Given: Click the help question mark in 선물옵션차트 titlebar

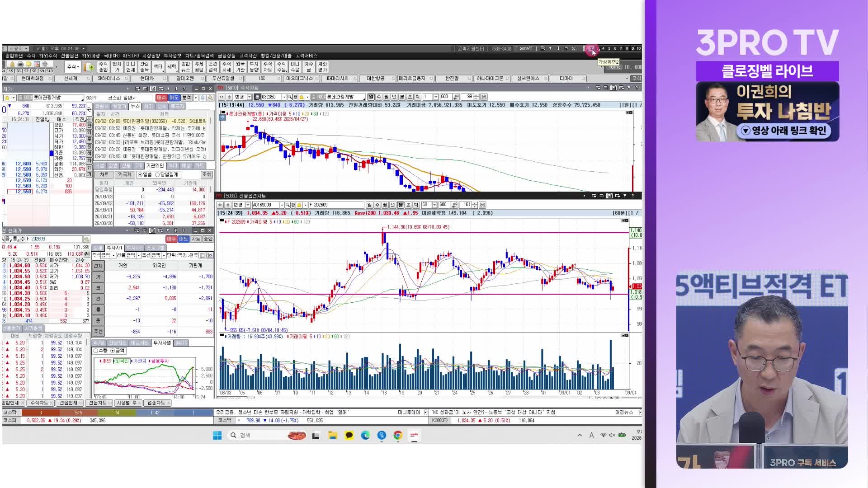Looking at the screenshot, I should tap(632, 196).
